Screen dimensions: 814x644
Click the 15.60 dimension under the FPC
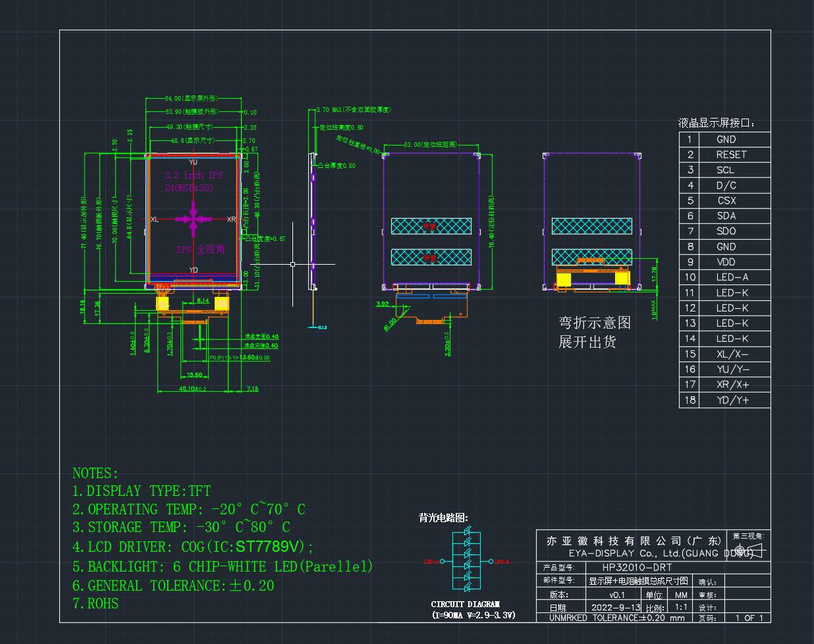[194, 375]
